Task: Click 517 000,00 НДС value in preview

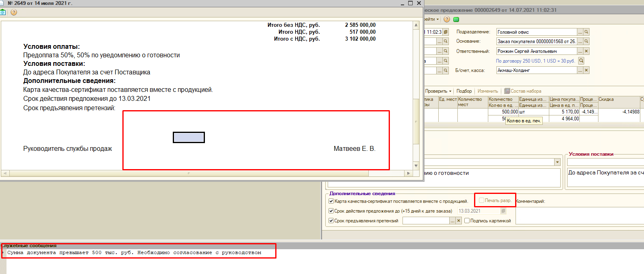Action: tap(363, 32)
